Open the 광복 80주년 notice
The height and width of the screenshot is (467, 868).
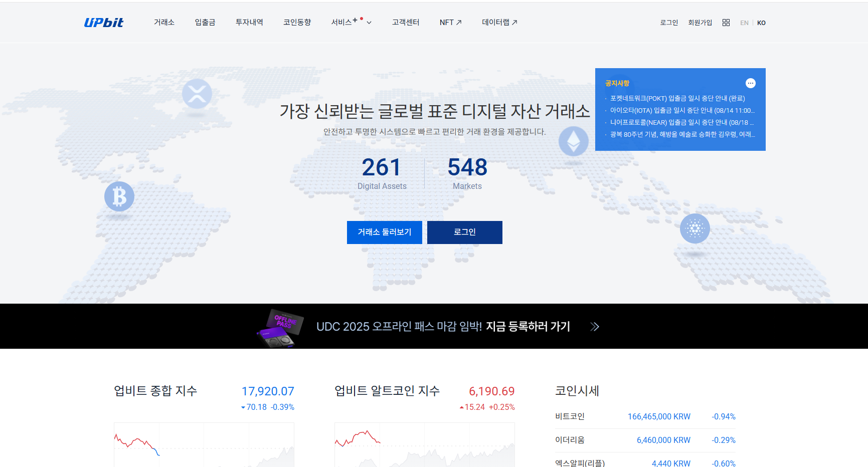(x=682, y=134)
